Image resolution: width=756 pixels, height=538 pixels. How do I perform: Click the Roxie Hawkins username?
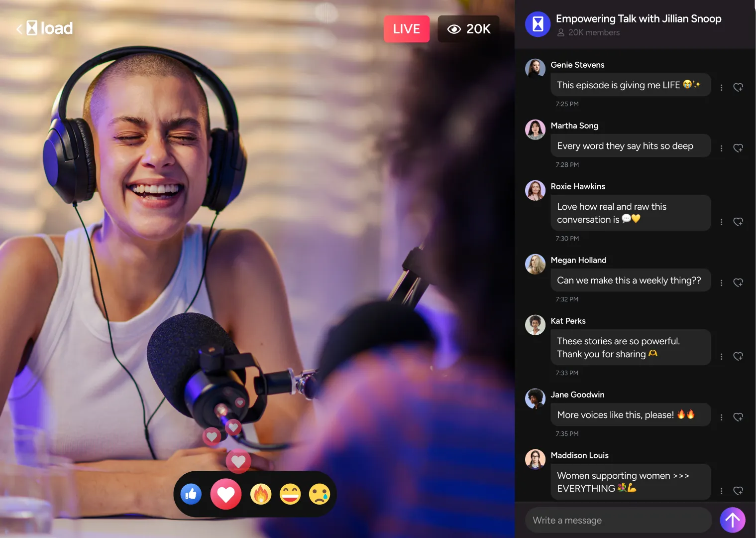coord(578,186)
